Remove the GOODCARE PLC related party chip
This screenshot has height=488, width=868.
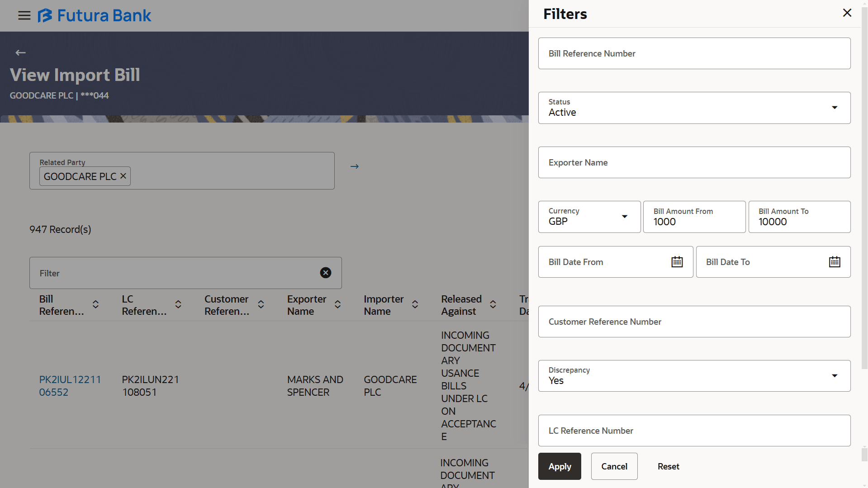point(123,176)
